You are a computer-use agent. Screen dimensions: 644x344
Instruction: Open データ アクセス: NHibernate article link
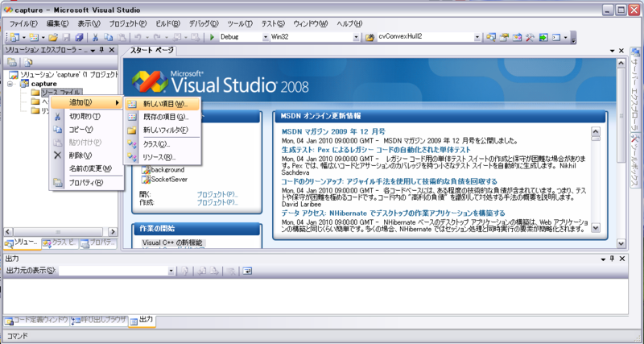pos(394,213)
